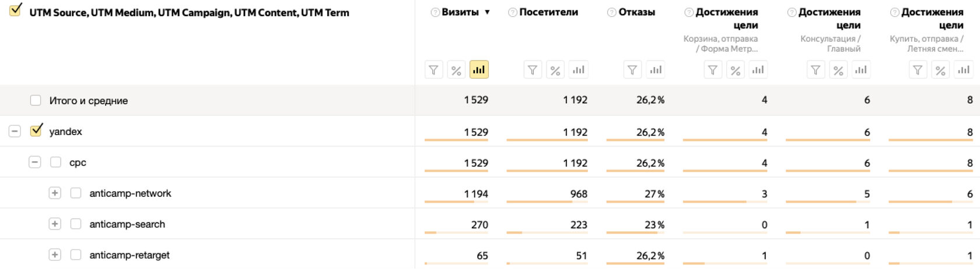Toggle percent view for Посетители column

click(555, 70)
